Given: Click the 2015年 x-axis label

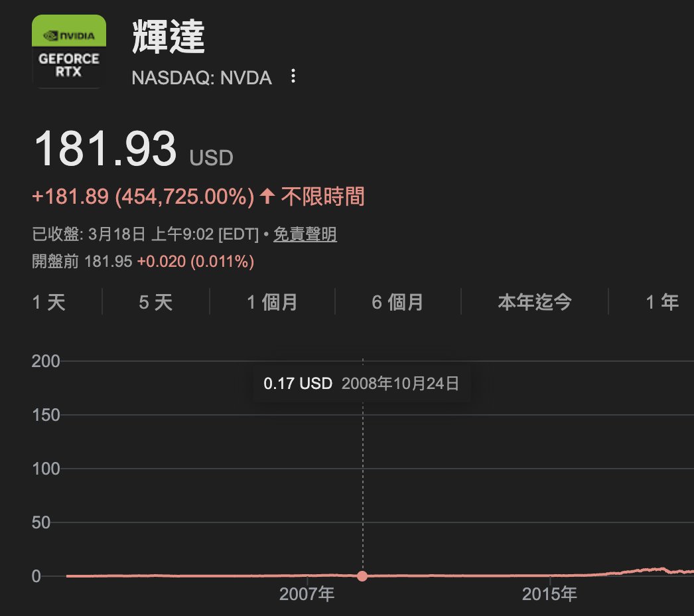Looking at the screenshot, I should [549, 594].
